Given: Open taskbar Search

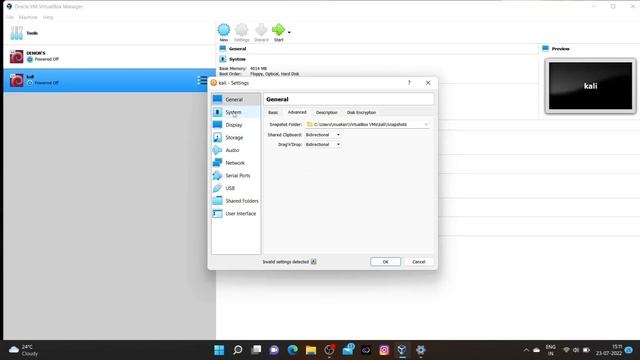Looking at the screenshot, I should [x=238, y=350].
